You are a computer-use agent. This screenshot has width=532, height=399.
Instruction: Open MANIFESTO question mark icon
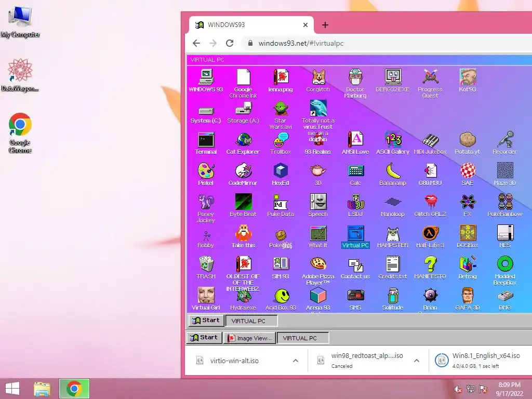430,268
